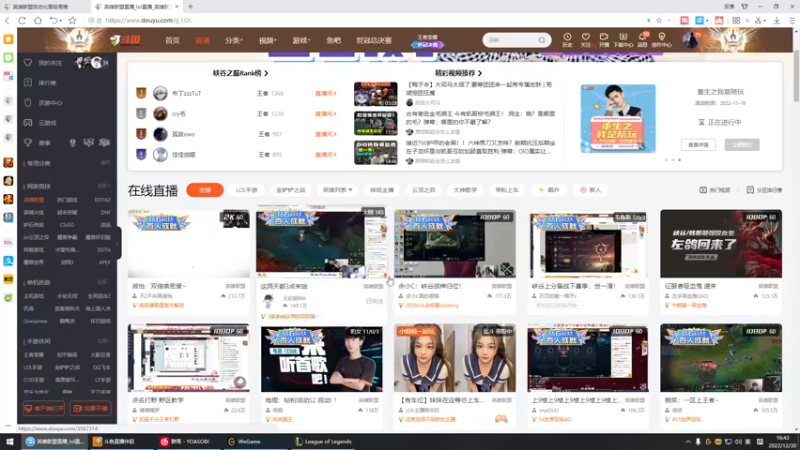Image resolution: width=800 pixels, height=450 pixels.
Task: Open the 云游戏 gamepad sidebar icon
Action: (x=28, y=122)
